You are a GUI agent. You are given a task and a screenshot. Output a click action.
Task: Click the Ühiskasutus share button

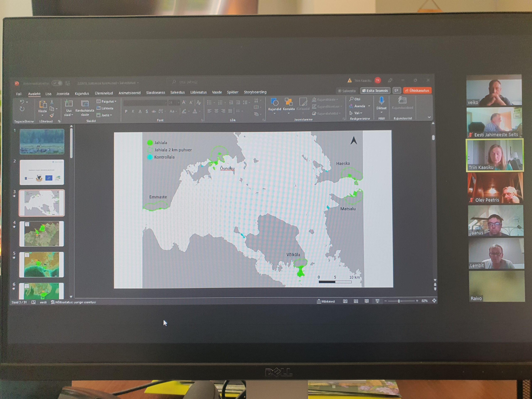417,90
